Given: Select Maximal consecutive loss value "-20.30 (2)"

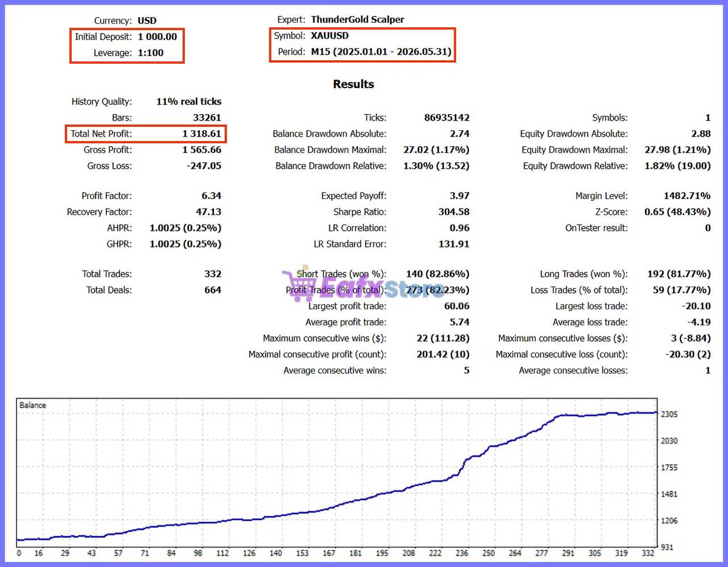Looking at the screenshot, I should point(688,354).
